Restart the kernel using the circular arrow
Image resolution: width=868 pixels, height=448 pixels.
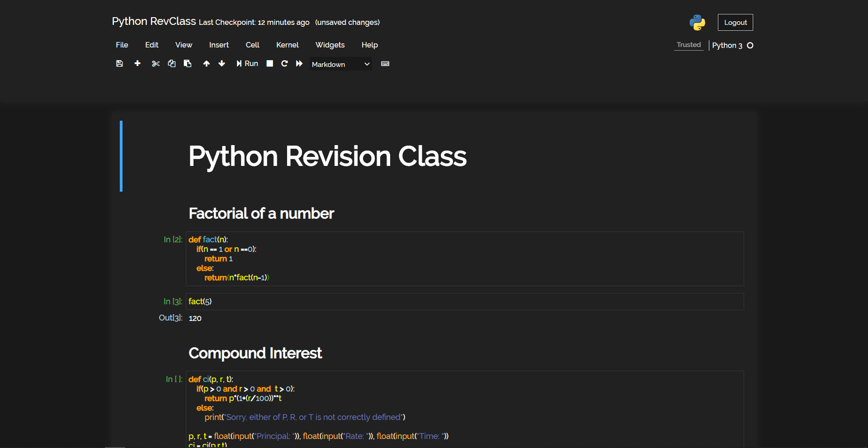click(284, 64)
